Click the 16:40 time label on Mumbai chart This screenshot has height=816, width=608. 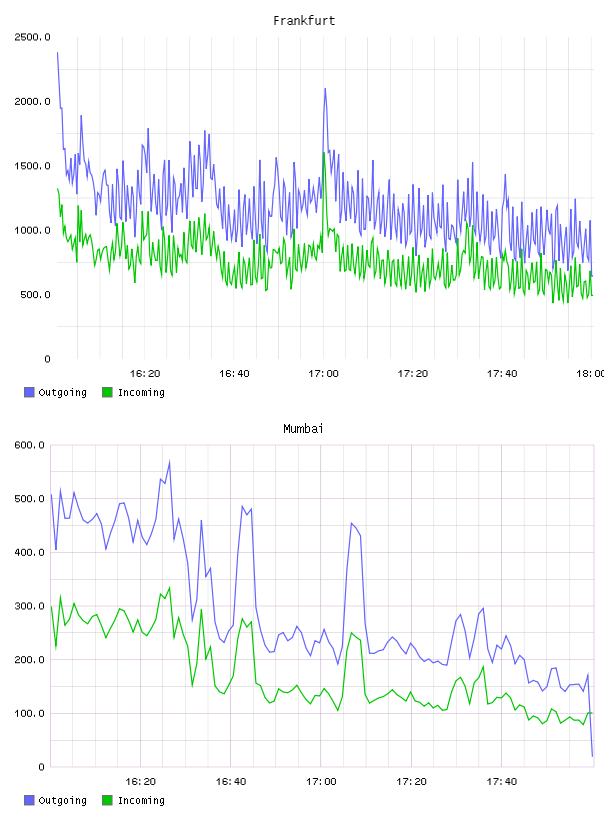coord(231,782)
